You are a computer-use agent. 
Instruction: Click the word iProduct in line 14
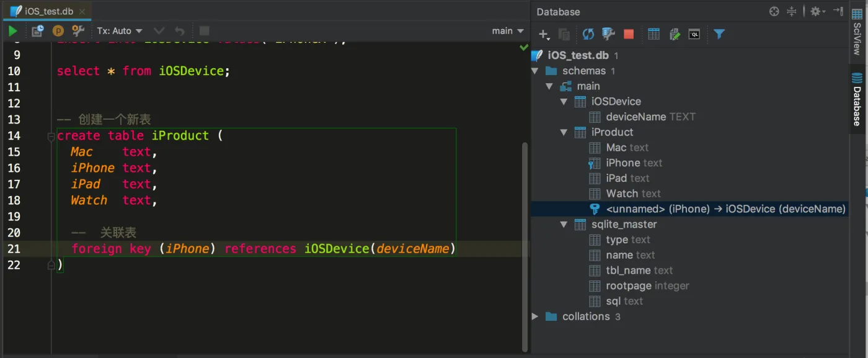pos(180,136)
